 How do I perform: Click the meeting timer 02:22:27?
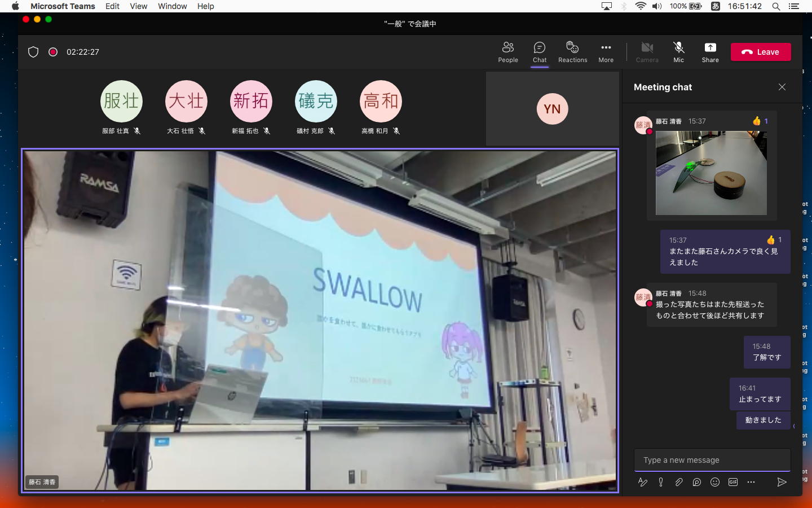point(83,52)
